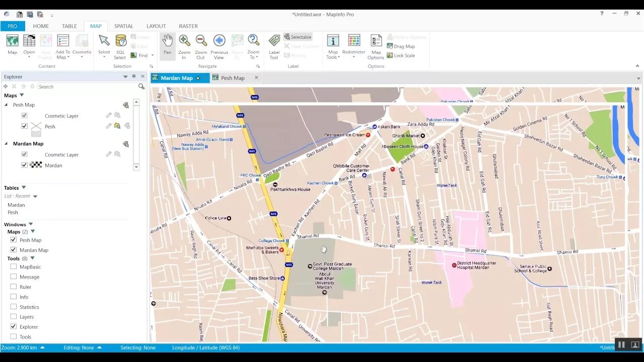Enable the MapBasic tool window
Screen dimensions: 644x362
[14, 267]
